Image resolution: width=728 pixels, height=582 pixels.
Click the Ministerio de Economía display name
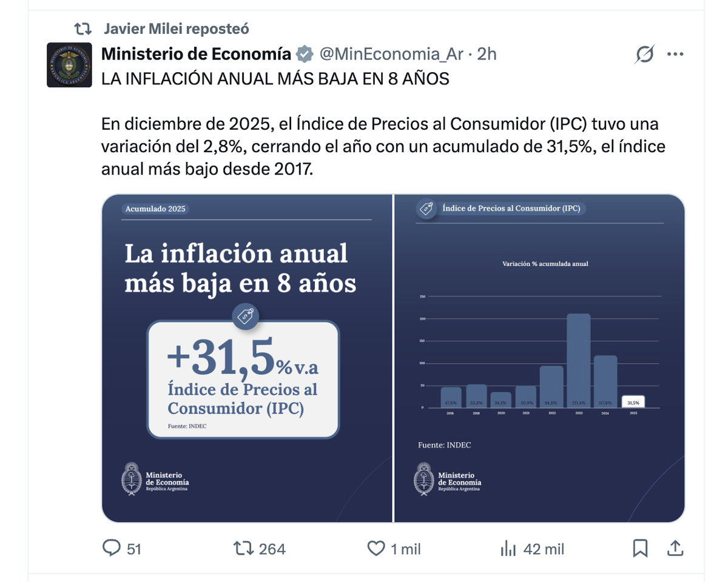click(196, 54)
